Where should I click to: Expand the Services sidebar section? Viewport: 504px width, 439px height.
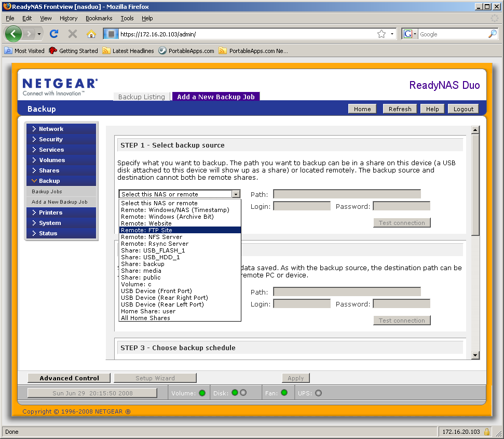coord(61,150)
